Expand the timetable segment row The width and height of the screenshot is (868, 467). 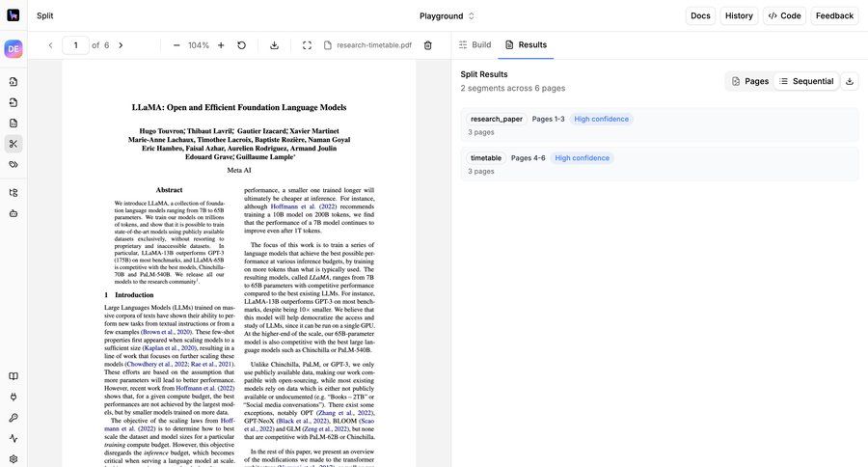[659, 163]
